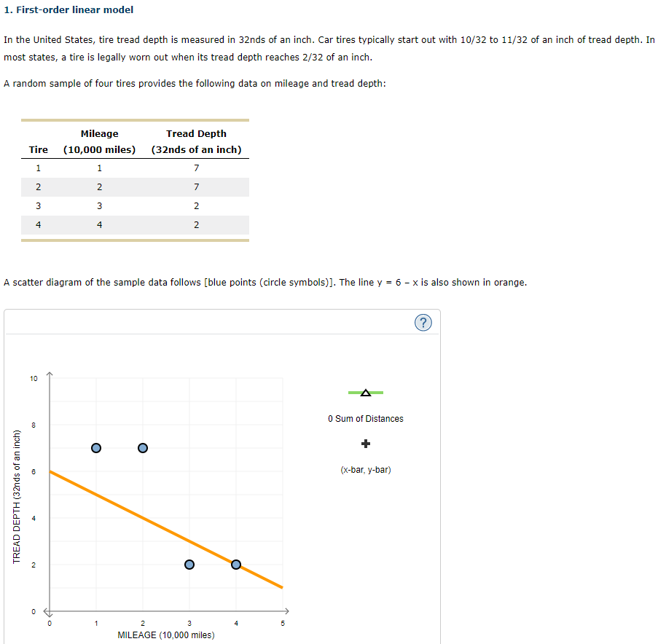This screenshot has width=666, height=644.
Task: Toggle the 0 Sum of Distances display
Action: click(x=366, y=419)
